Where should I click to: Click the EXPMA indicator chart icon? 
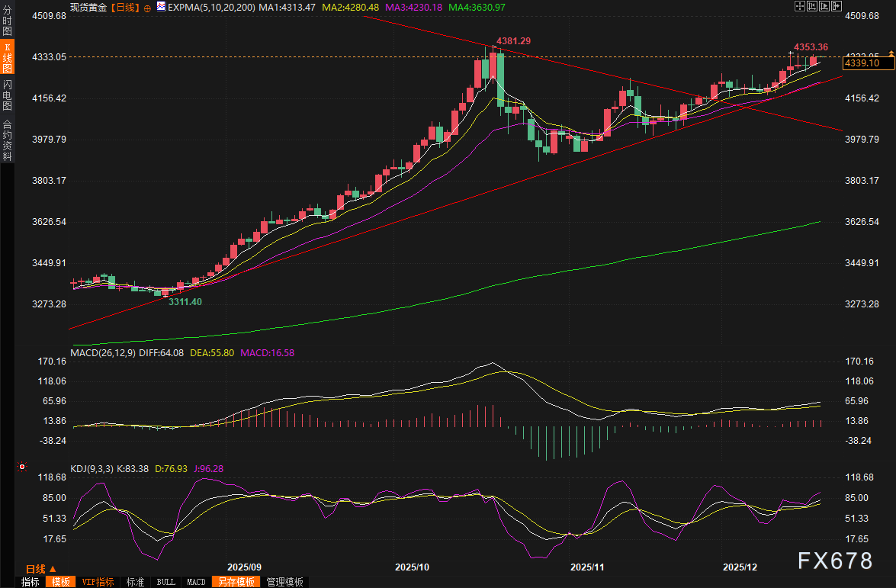click(x=160, y=7)
